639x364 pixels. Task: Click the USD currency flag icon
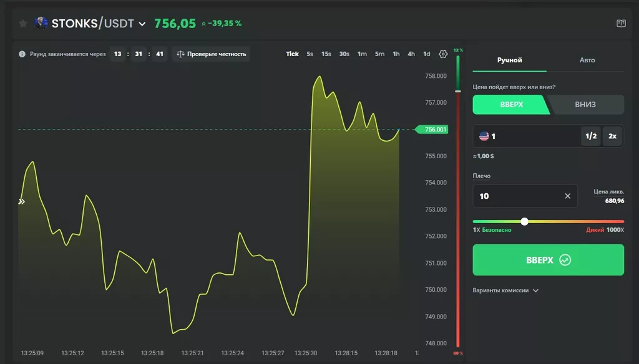484,136
